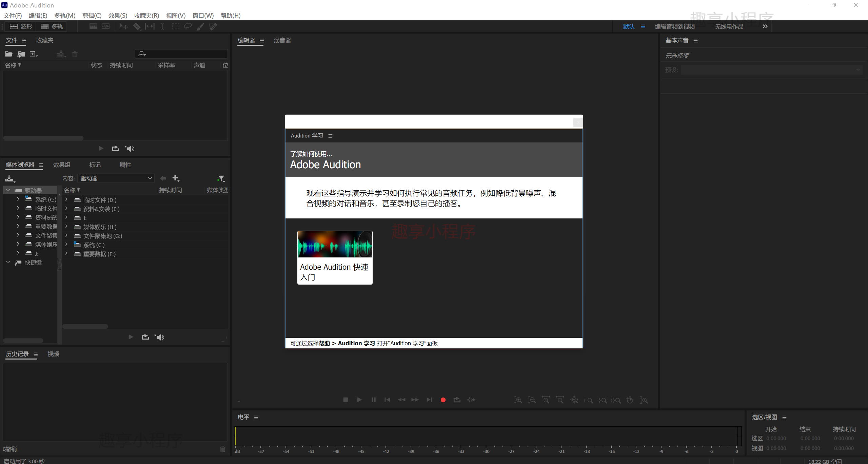
Task: Expand 重要数据 (F:) in file list
Action: pos(66,254)
